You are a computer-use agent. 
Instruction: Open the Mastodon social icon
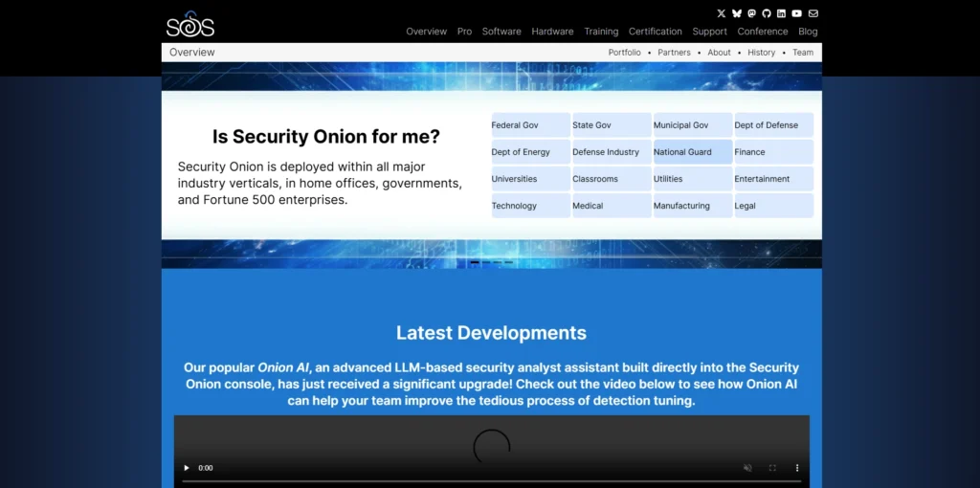tap(752, 13)
